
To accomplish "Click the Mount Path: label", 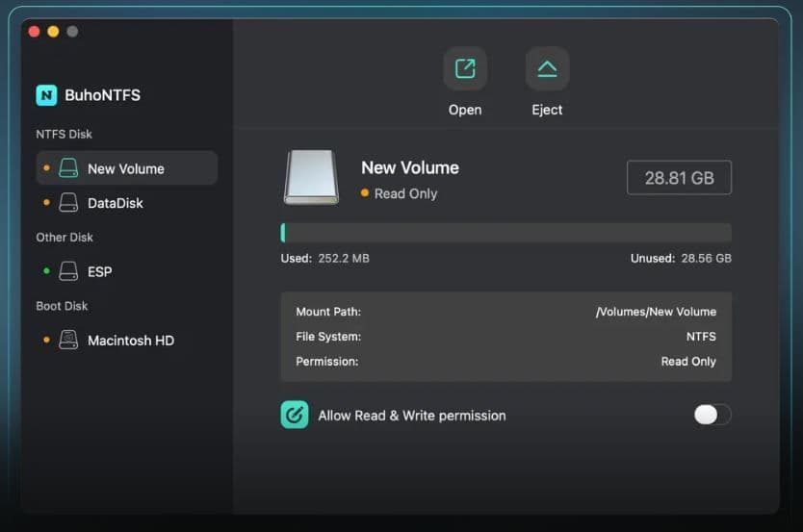I will 328,312.
